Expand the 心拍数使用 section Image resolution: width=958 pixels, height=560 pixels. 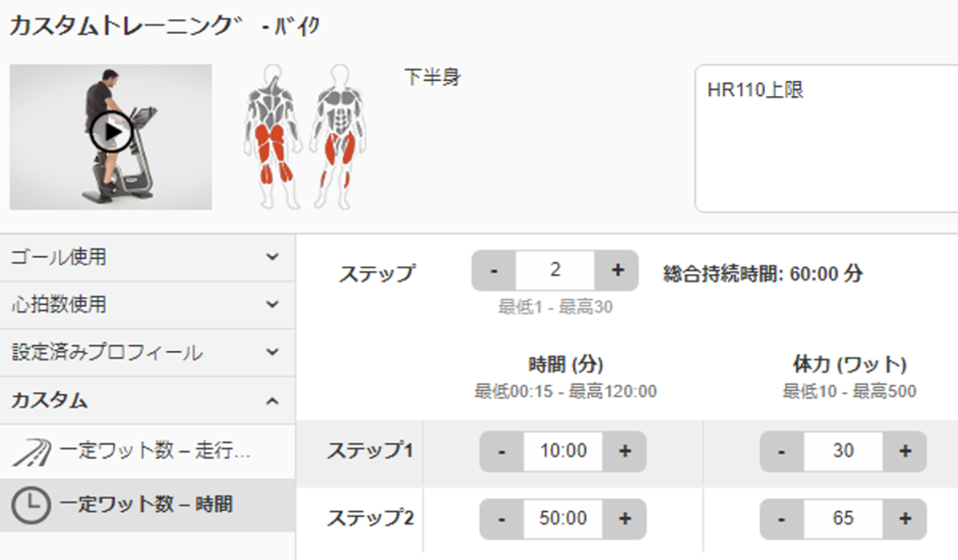[x=147, y=305]
